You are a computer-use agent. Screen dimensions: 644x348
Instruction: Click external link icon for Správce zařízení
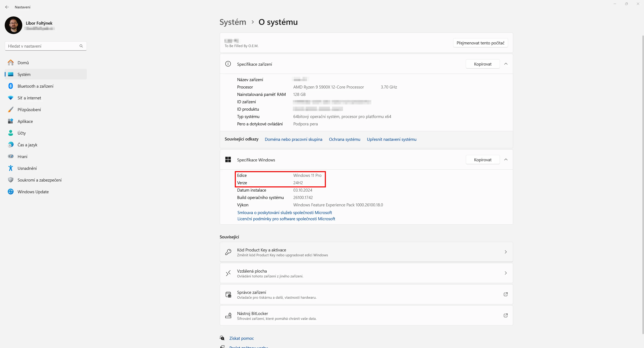[x=505, y=294]
